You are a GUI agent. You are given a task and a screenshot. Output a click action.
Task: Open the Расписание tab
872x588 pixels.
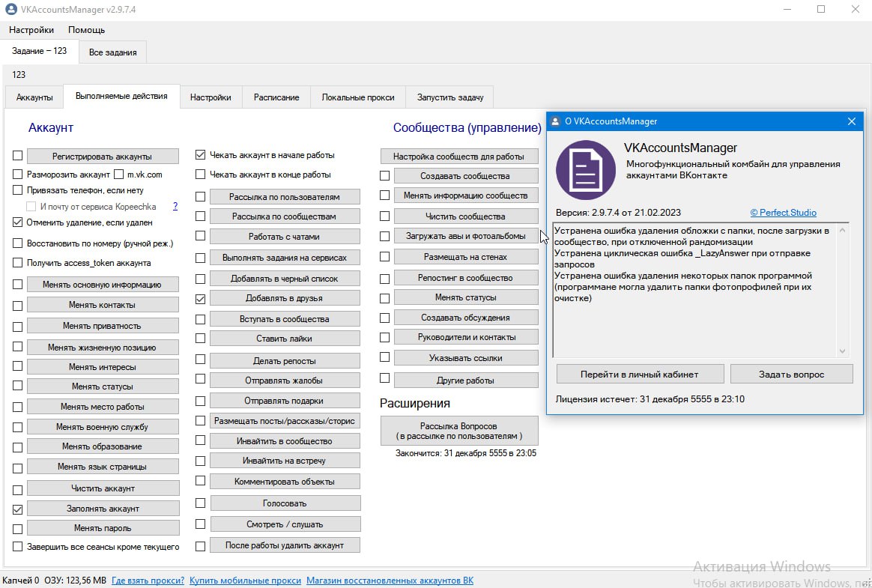tap(276, 97)
